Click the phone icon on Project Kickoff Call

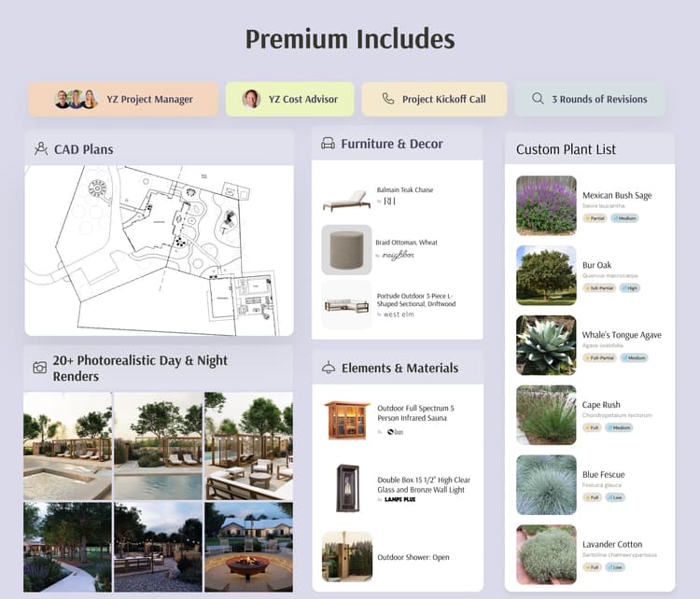point(388,99)
